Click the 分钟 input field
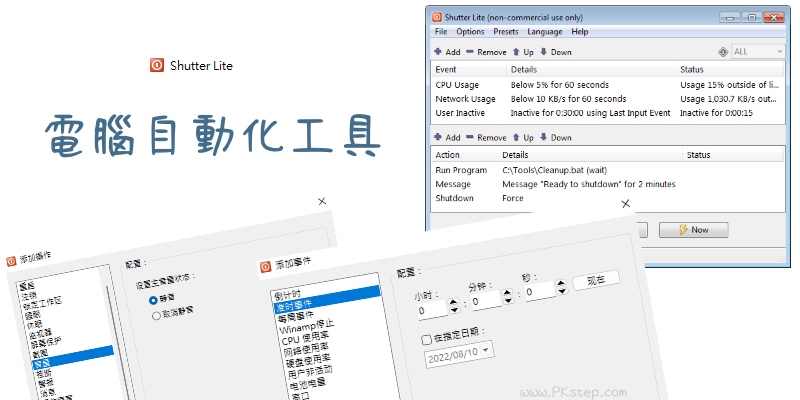800x400 pixels. (486, 301)
